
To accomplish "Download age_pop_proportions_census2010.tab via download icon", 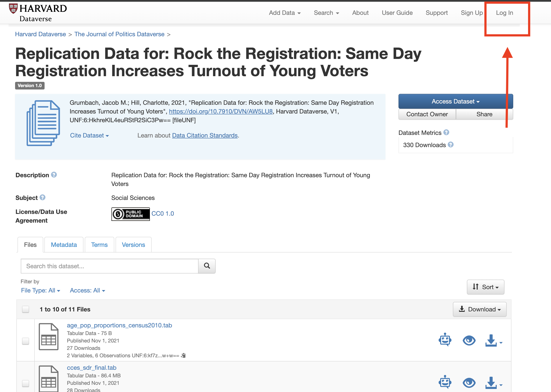I will (x=491, y=340).
